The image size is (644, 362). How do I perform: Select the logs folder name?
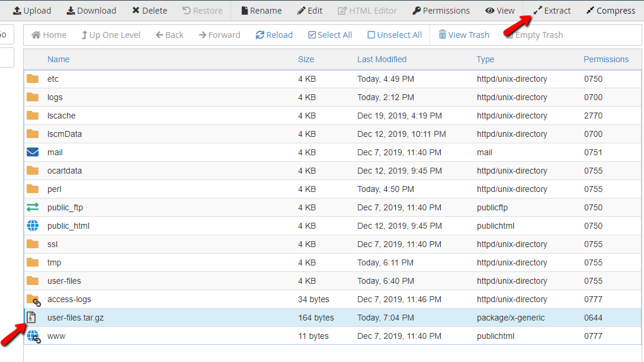pyautogui.click(x=55, y=97)
